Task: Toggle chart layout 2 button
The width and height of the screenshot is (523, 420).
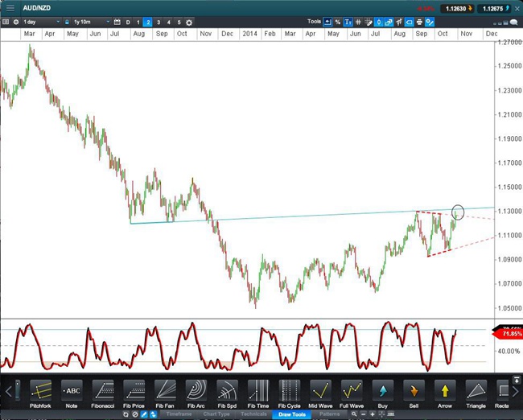Action: coord(147,23)
